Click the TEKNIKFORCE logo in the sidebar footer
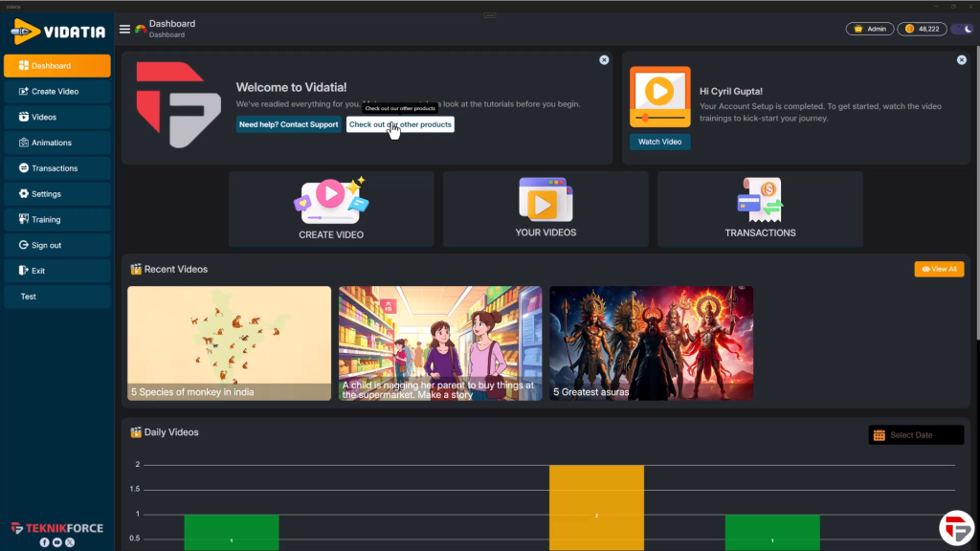Screen dimensions: 980x551 coord(56,528)
